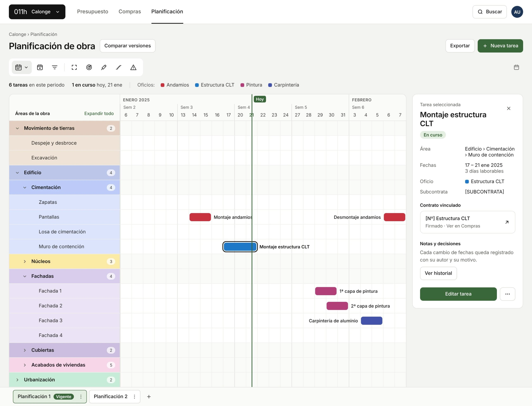Click calendar icon at right of toolbar
Image resolution: width=532 pixels, height=406 pixels.
point(516,67)
